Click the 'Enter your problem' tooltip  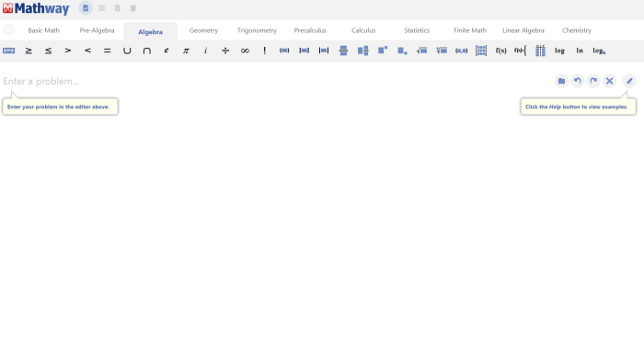[60, 107]
